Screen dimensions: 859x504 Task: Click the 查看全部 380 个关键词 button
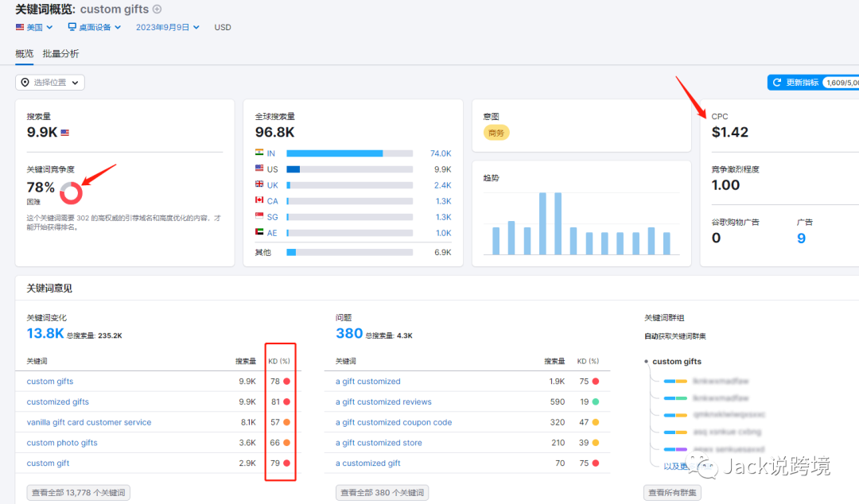pyautogui.click(x=382, y=493)
